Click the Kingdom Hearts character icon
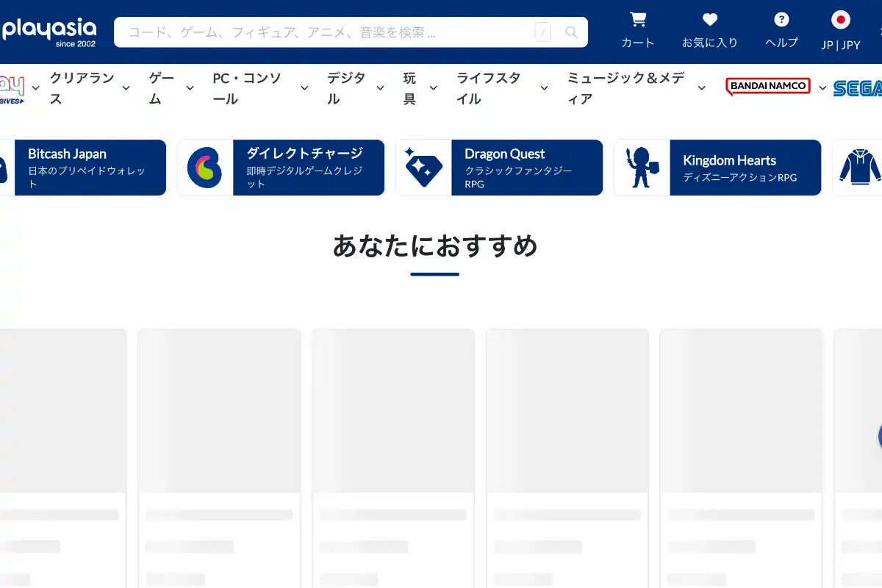This screenshot has width=882, height=588. 642,168
